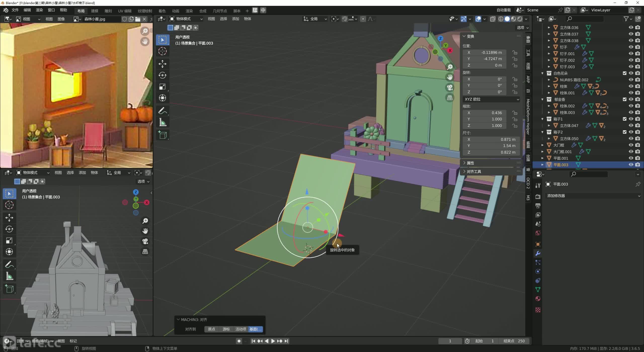Toggle camera view icon in main viewport
The image size is (644, 352).
coord(450,87)
